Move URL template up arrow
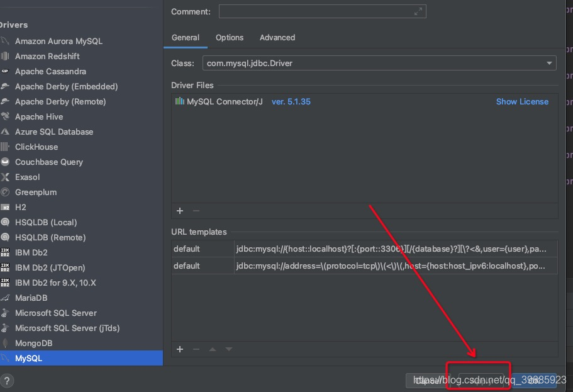Viewport: 573px width, 392px height. [x=213, y=350]
